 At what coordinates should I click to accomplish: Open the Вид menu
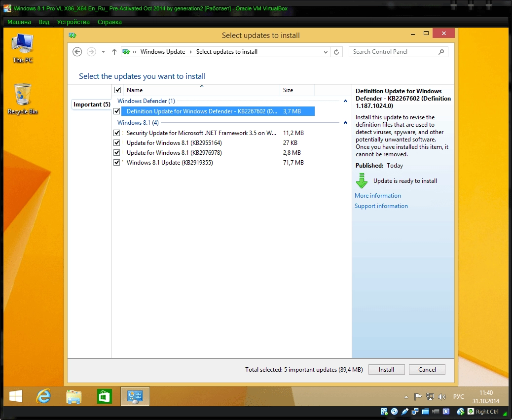tap(44, 22)
